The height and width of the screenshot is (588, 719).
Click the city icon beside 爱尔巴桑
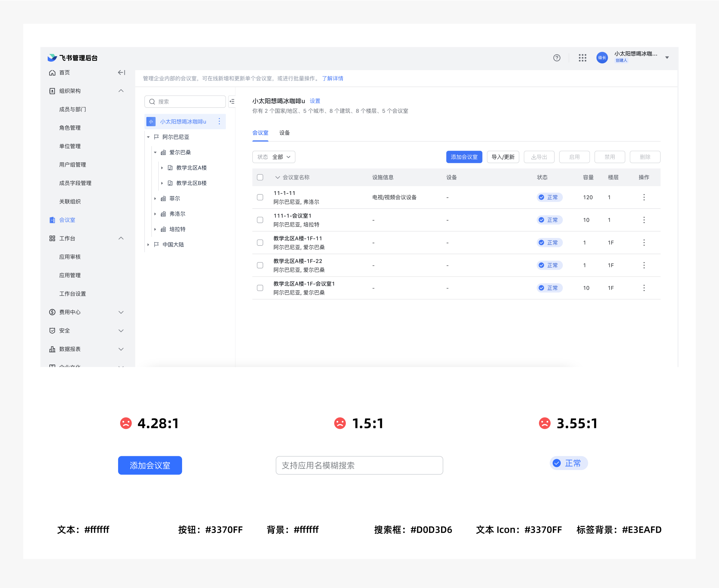(x=163, y=152)
